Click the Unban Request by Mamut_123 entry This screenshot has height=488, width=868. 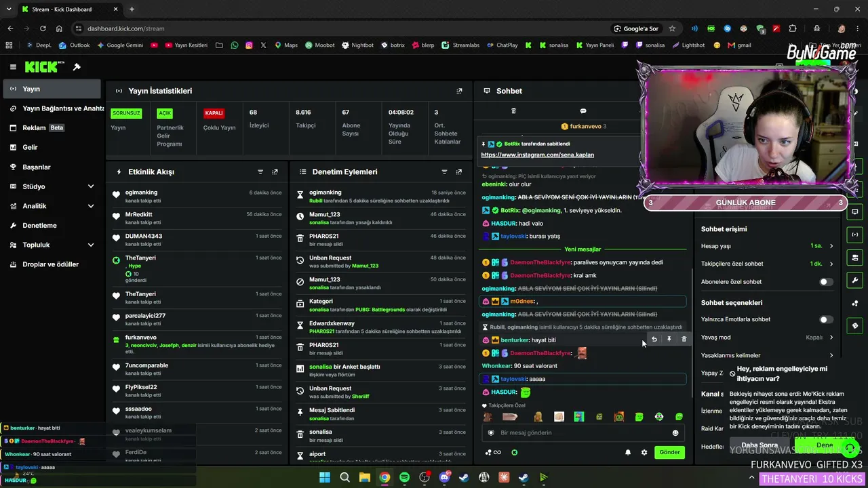pos(380,262)
